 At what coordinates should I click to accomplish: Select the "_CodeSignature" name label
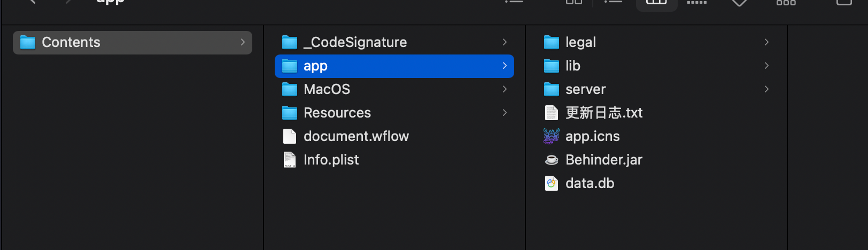(x=355, y=42)
